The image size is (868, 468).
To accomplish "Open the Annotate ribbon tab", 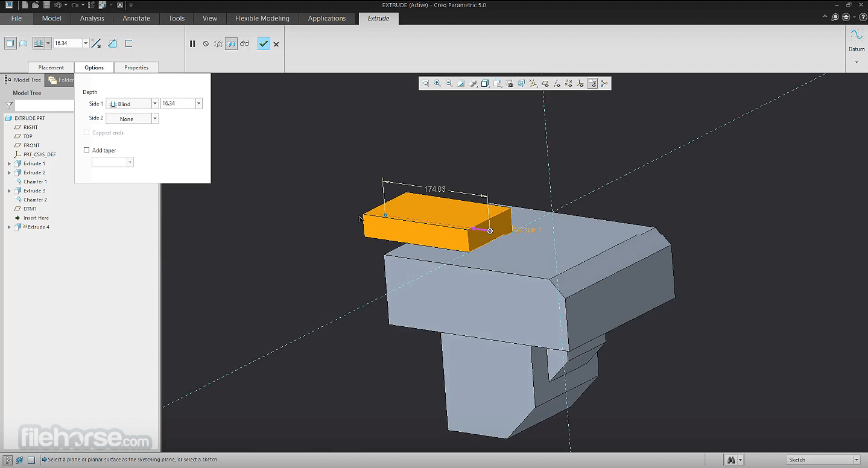I will [x=136, y=18].
